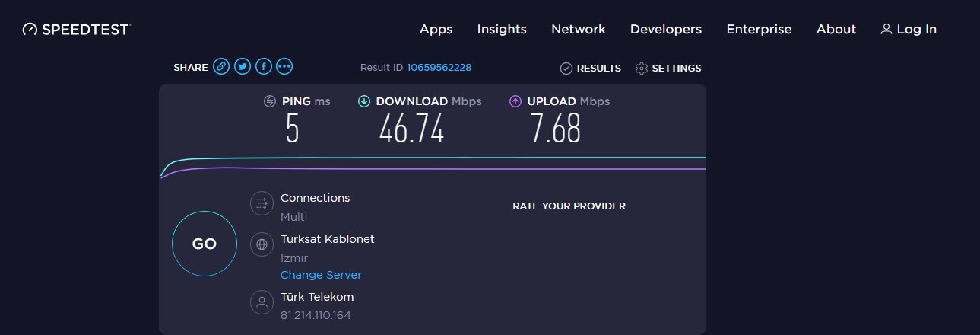Open the SETTINGS page
This screenshot has height=335, width=980.
coord(677,69)
